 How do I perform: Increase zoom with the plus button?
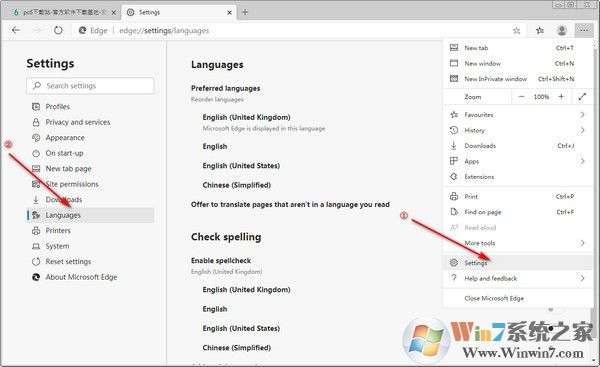(561, 97)
